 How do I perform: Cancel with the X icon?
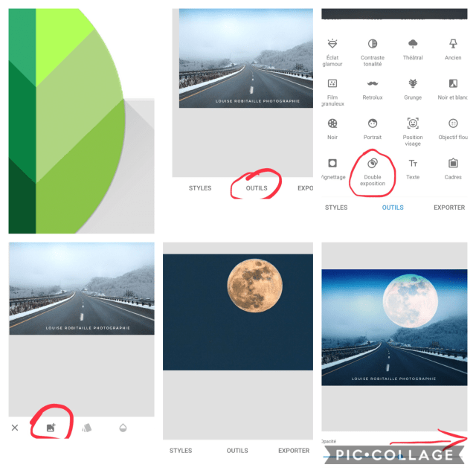(15, 428)
